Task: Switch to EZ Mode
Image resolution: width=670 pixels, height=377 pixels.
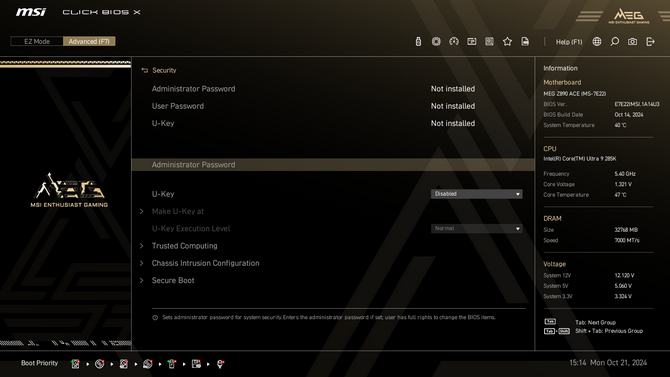Action: pos(37,41)
